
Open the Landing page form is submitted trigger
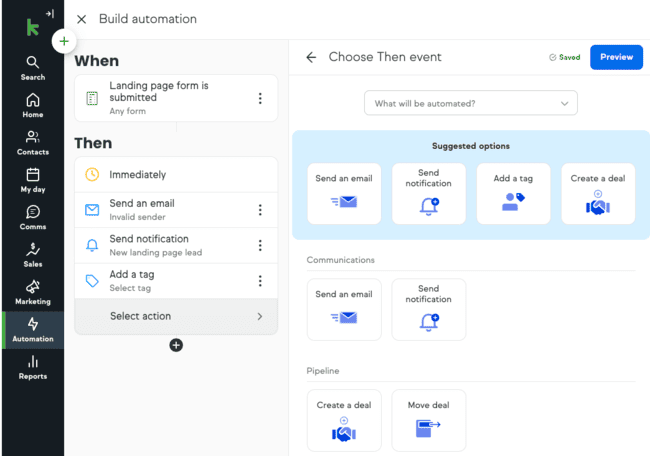[x=176, y=98]
